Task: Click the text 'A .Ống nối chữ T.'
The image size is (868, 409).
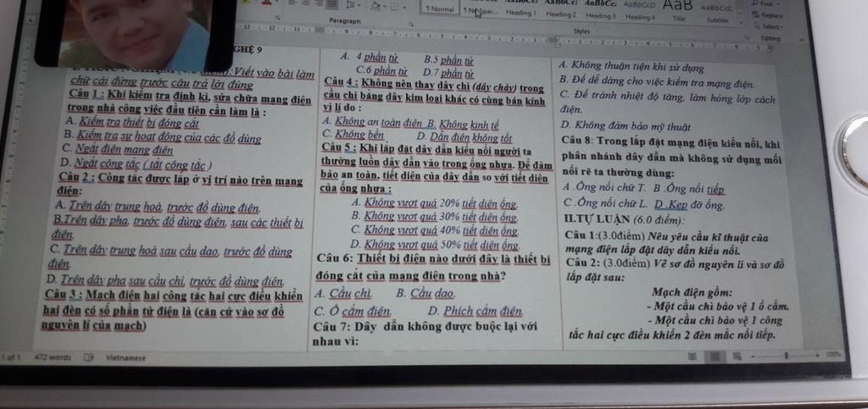Action: (x=604, y=189)
